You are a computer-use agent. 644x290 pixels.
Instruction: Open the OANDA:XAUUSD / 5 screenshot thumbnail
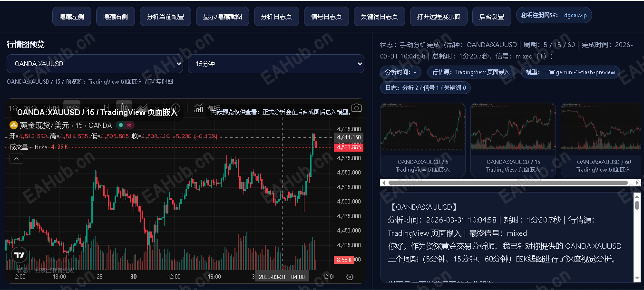pyautogui.click(x=423, y=140)
